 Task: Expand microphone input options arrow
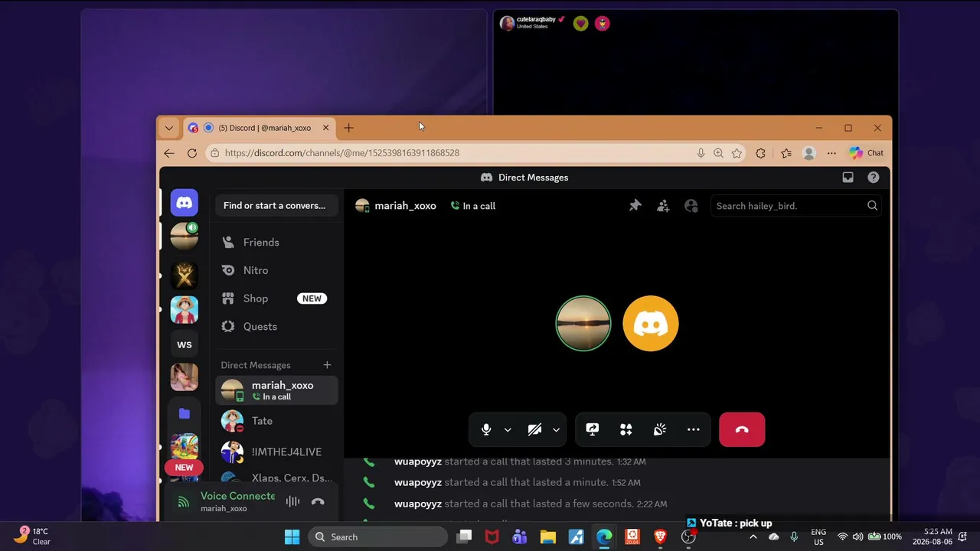point(508,430)
